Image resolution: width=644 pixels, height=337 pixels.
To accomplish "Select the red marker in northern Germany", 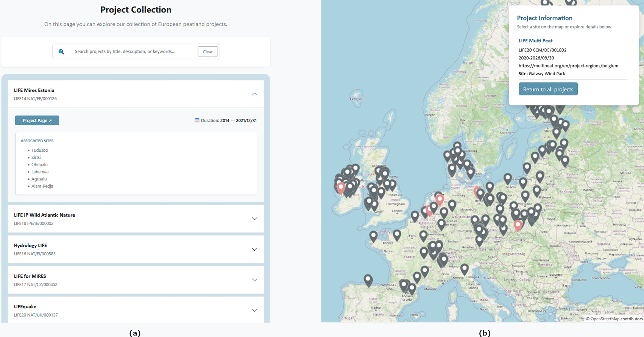I will tap(476, 192).
